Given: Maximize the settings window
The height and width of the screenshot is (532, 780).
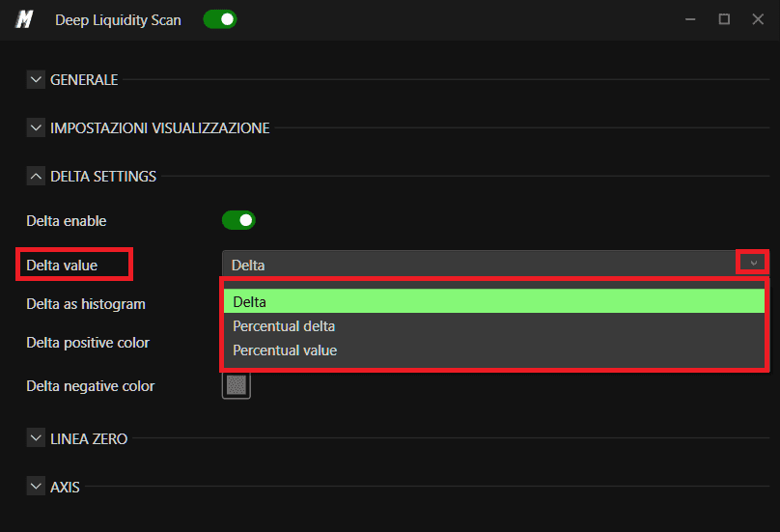Looking at the screenshot, I should [x=724, y=19].
